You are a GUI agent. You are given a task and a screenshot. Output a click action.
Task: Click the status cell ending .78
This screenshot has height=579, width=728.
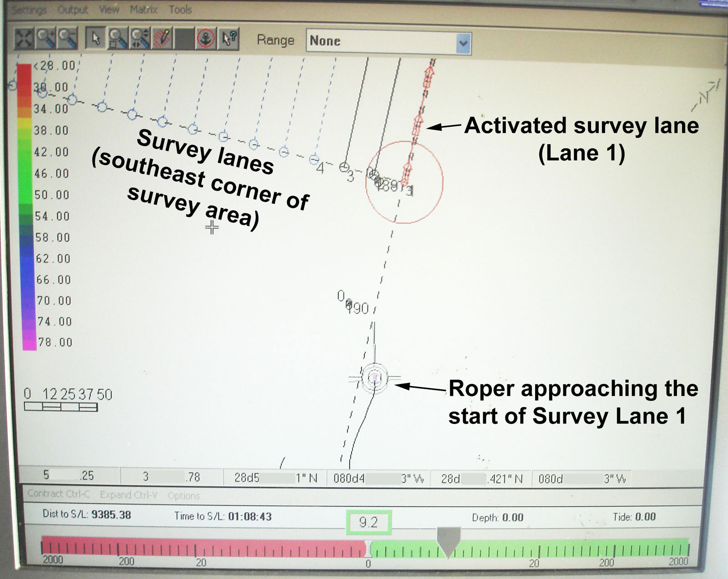(172, 477)
